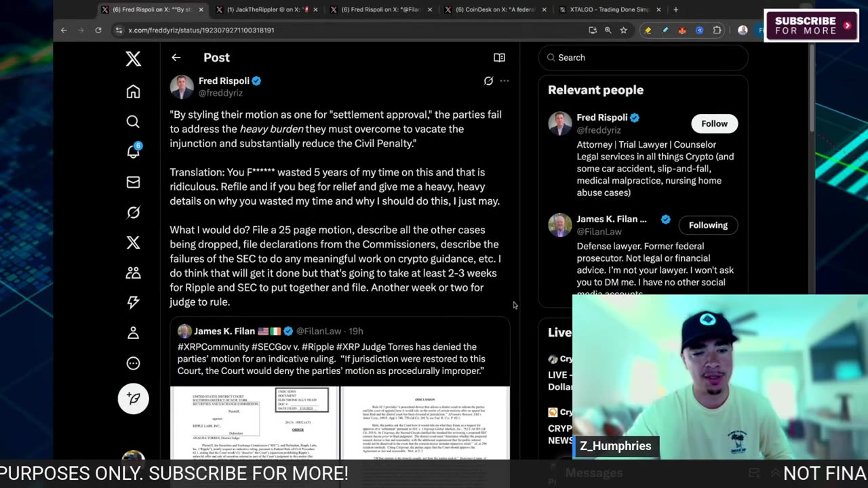Image resolution: width=868 pixels, height=488 pixels.
Task: Click the @freddyriz handle under post author
Action: click(x=220, y=93)
